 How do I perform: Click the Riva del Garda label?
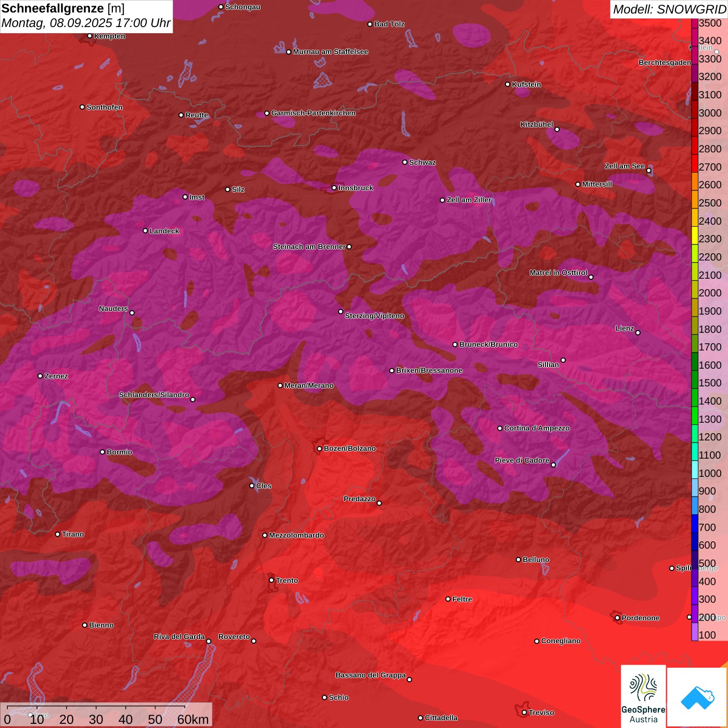(x=179, y=636)
